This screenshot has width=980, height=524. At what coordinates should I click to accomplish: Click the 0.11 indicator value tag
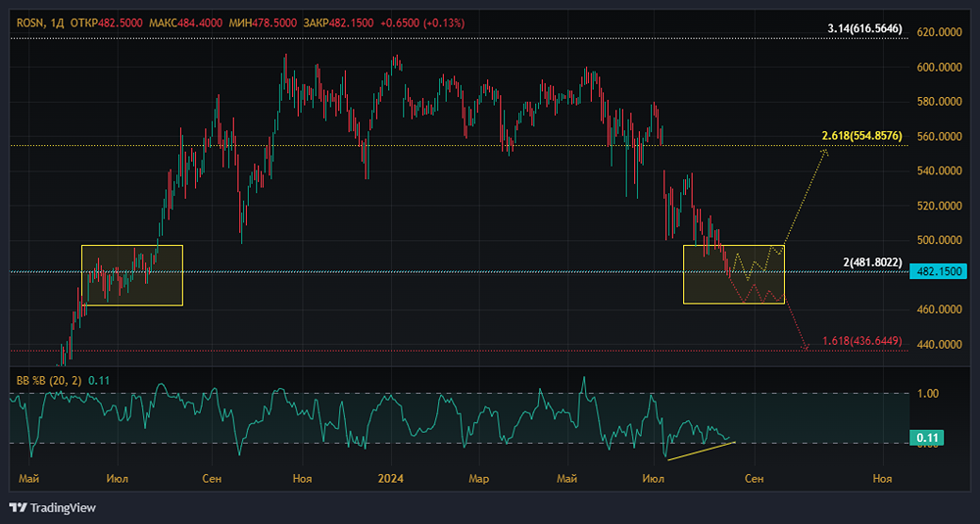click(927, 439)
